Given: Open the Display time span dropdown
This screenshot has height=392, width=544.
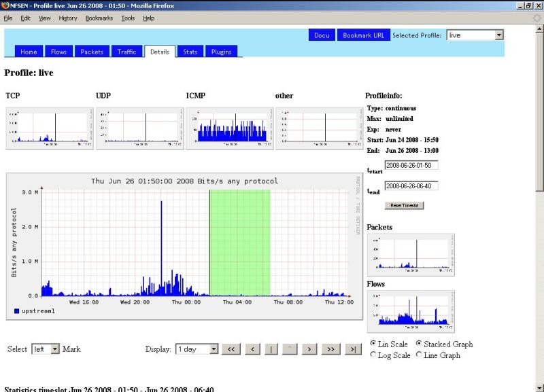Looking at the screenshot, I should [197, 349].
